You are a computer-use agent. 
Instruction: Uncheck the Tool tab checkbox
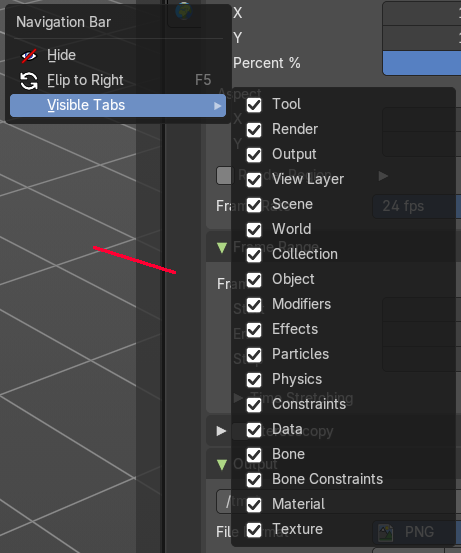coord(254,105)
